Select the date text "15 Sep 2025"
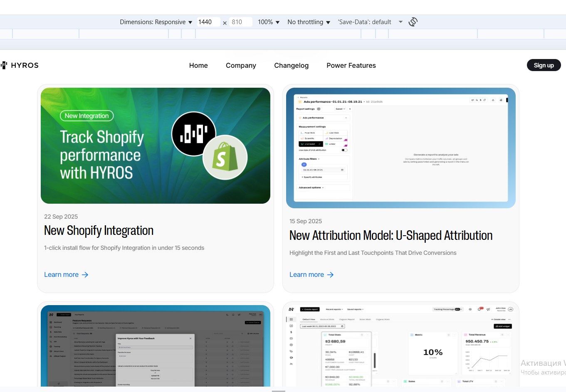 coord(306,221)
